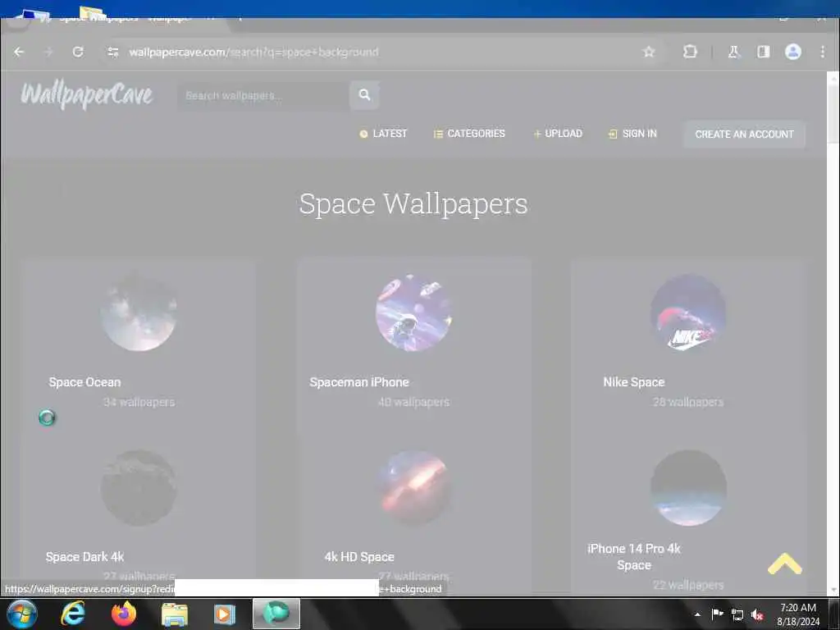Click the 34 wallpapers text
The height and width of the screenshot is (630, 840).
tap(139, 402)
